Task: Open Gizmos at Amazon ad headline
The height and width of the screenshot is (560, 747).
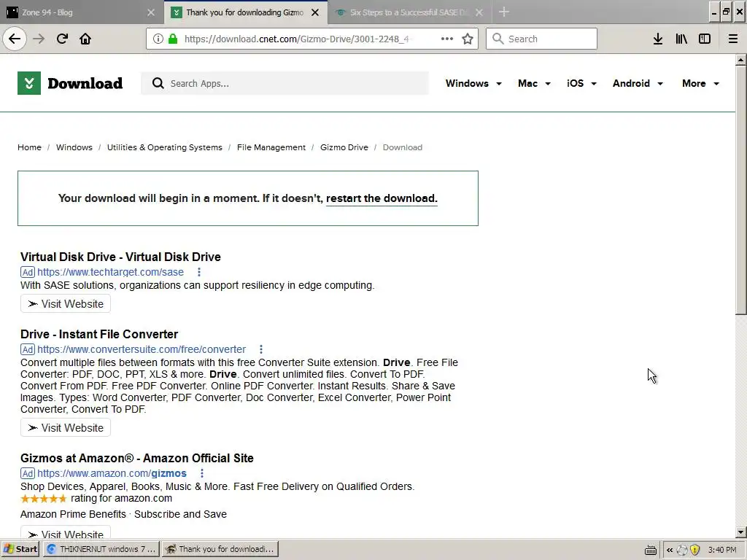Action: click(x=136, y=458)
